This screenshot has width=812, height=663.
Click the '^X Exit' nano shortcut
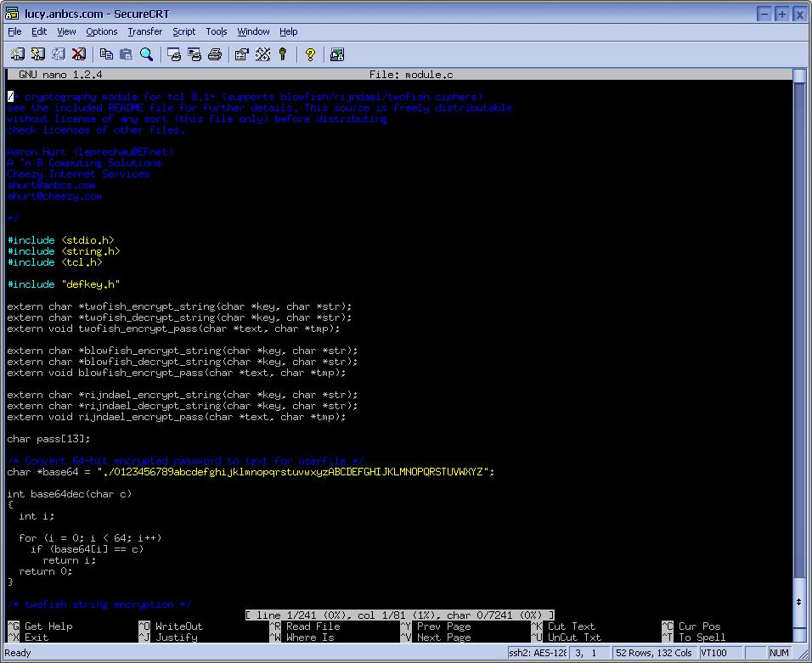[x=28, y=638]
